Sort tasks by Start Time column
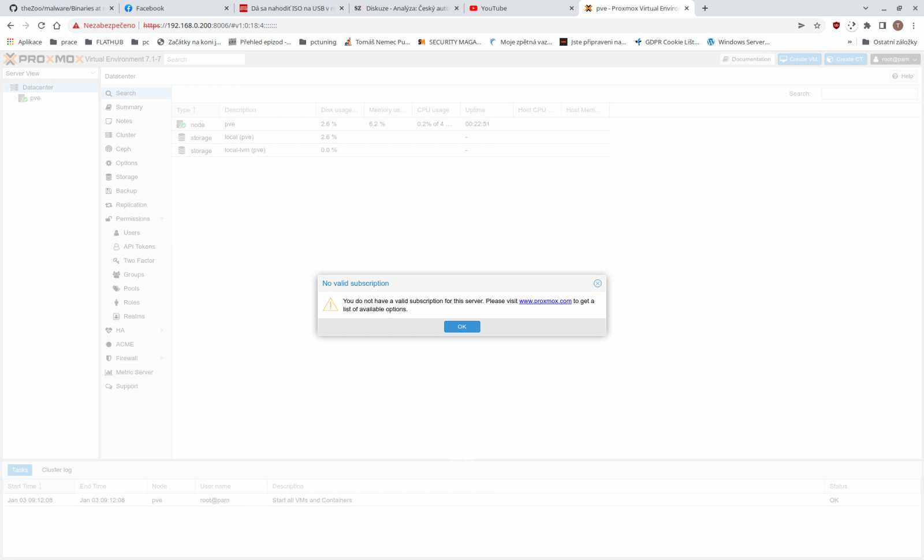Screen dimensions: 924x560 pyautogui.click(x=39, y=487)
